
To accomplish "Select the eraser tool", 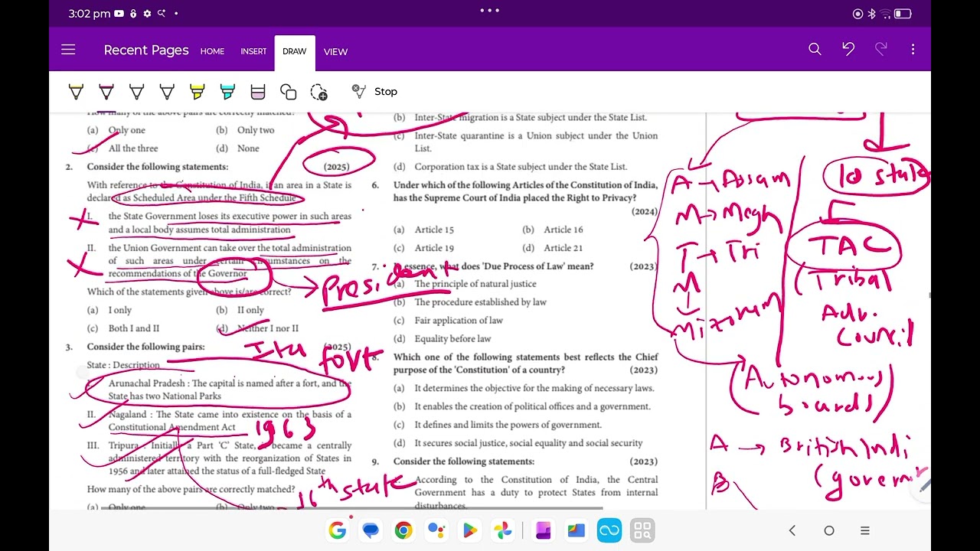I will click(x=258, y=92).
